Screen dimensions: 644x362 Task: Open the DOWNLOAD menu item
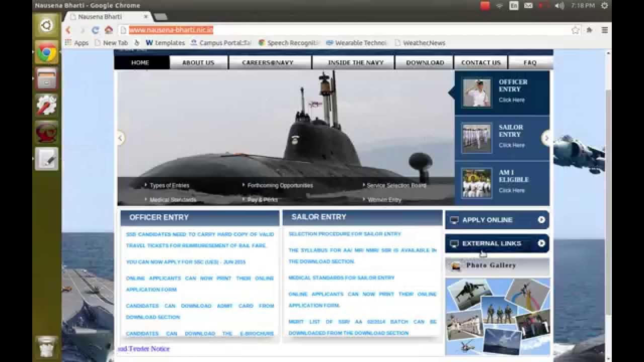click(425, 62)
